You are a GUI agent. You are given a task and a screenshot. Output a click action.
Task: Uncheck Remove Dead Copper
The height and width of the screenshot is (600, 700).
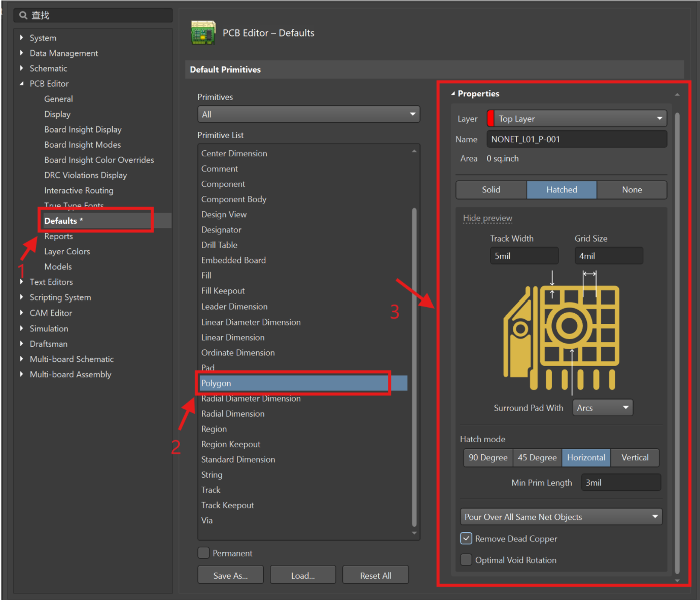point(466,538)
